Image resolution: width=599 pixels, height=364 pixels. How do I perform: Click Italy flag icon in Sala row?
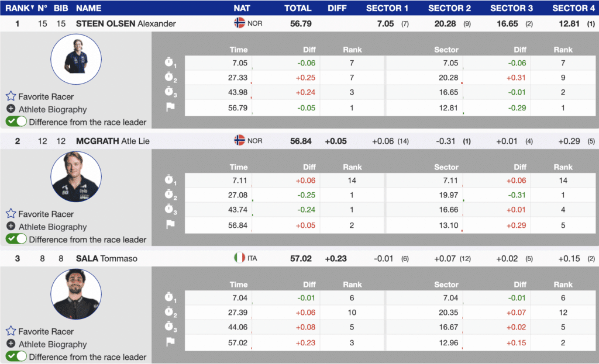point(239,258)
